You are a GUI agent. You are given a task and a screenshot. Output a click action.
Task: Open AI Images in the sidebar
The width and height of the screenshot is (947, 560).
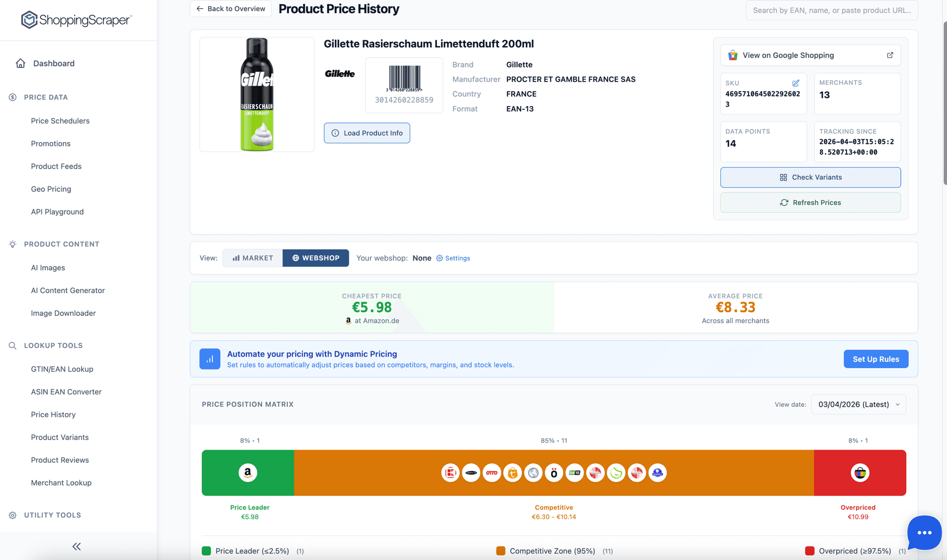click(x=48, y=268)
